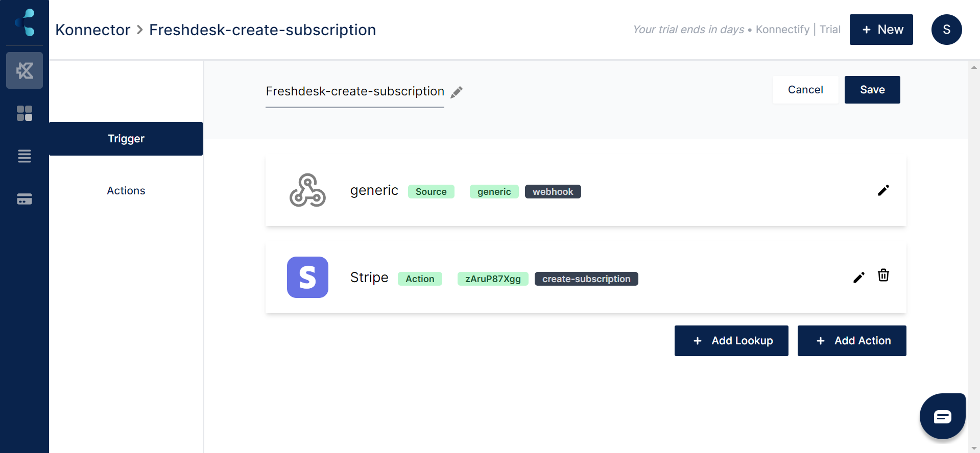Switch to the Trigger tab

point(126,138)
